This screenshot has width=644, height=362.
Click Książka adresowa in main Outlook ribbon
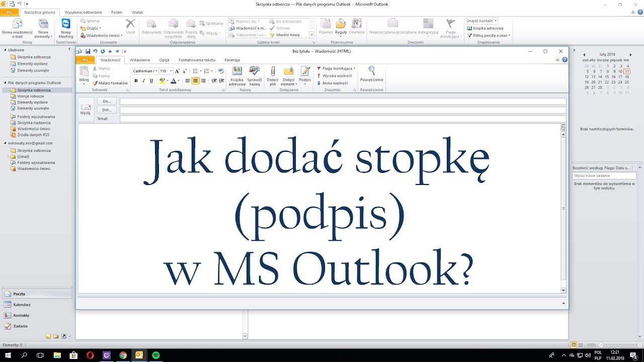pyautogui.click(x=486, y=28)
